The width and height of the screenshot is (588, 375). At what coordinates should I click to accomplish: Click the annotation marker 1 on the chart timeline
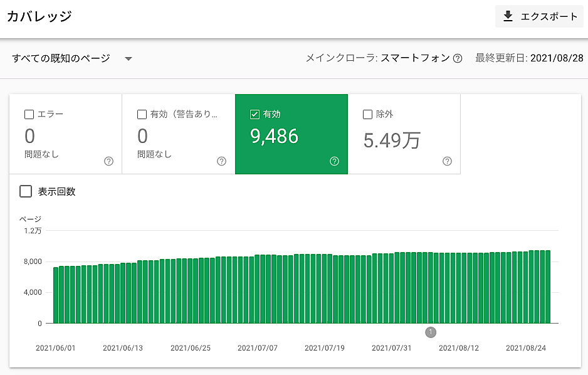(431, 332)
